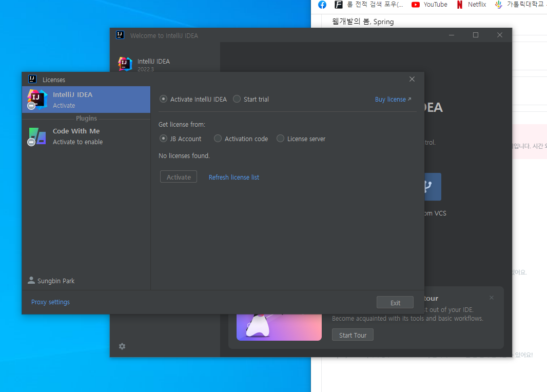Click the Code With Me plugin icon
Screen dimensions: 547x392
coord(37,136)
